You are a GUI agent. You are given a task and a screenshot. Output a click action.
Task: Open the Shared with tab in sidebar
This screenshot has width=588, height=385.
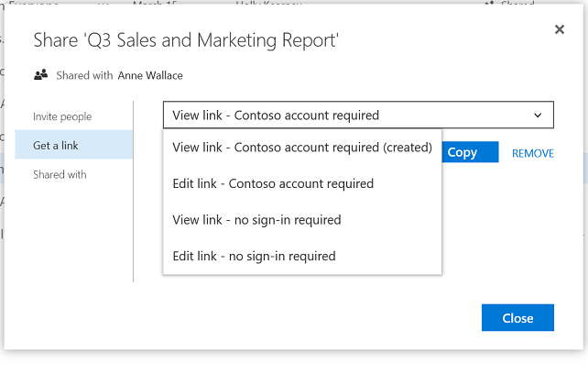[60, 174]
